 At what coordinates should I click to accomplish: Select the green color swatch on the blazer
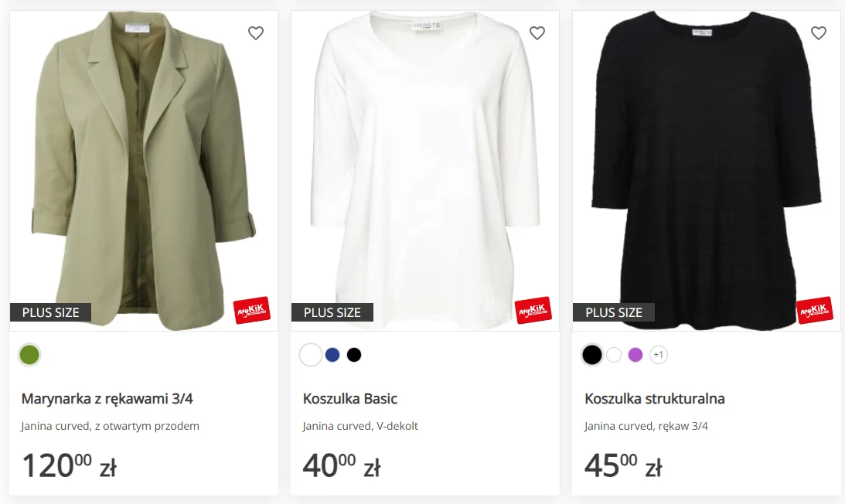(x=29, y=354)
